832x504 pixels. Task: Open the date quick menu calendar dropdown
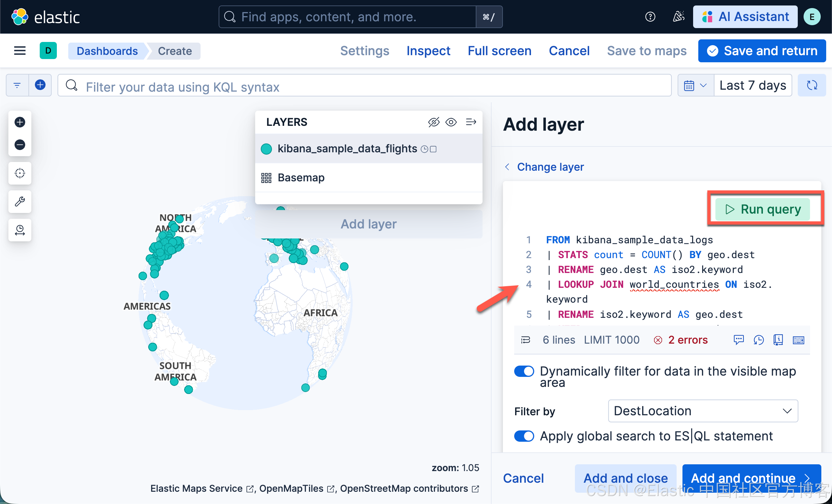pos(695,86)
